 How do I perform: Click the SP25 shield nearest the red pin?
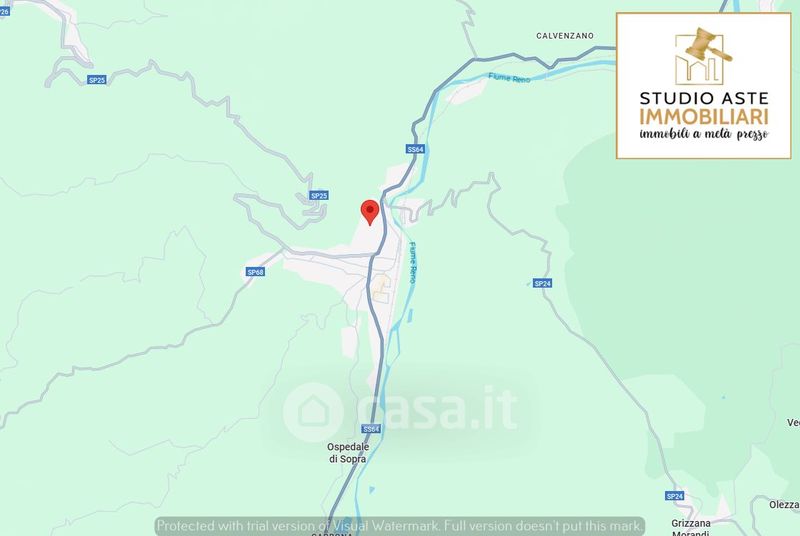[x=319, y=195]
